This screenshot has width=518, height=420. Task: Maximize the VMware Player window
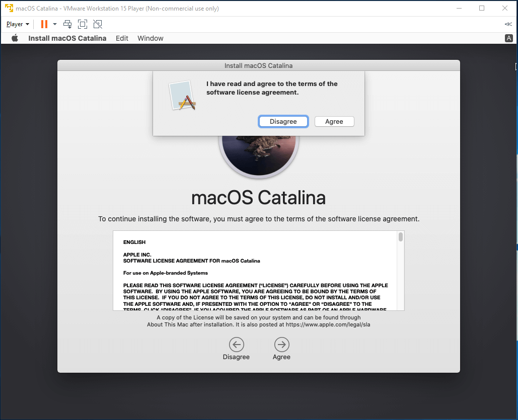(x=482, y=8)
